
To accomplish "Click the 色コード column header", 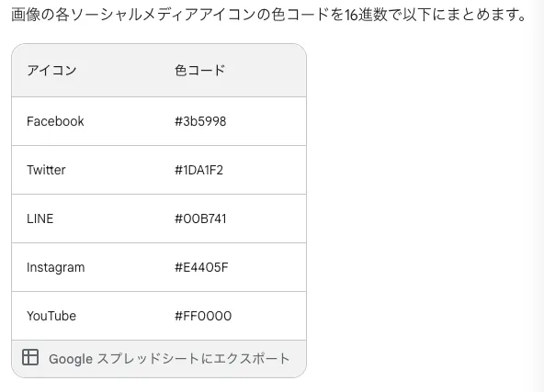I will click(x=199, y=71).
